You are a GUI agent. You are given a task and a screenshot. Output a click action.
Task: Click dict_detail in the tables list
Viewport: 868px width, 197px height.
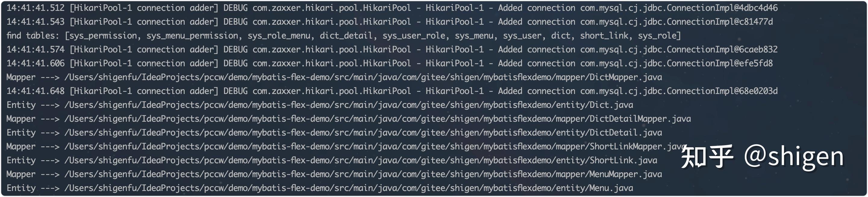(x=346, y=36)
